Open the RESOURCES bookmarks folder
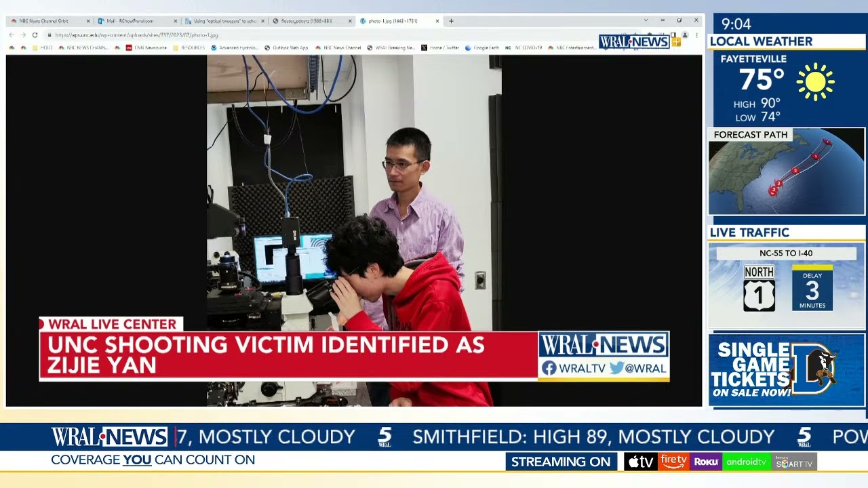Screen dimensions: 868x488 [189, 48]
